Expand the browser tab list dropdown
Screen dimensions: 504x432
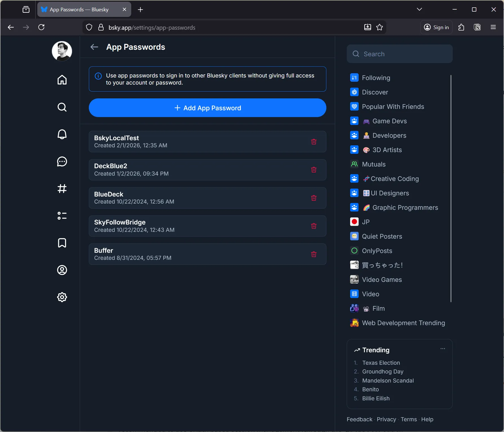click(x=419, y=9)
